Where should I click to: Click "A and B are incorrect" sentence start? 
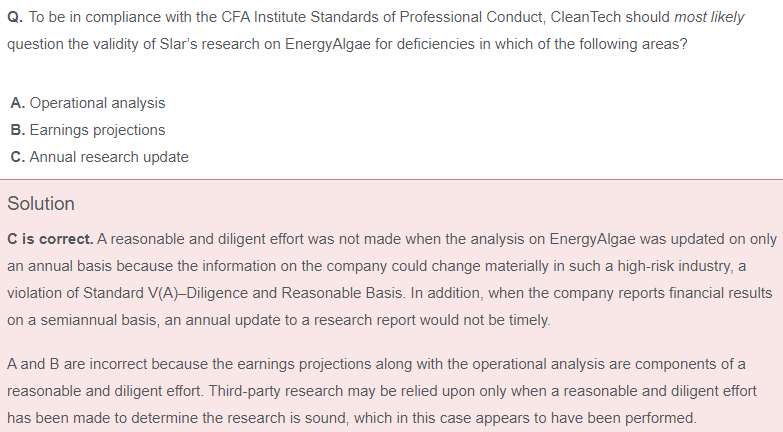click(77, 364)
